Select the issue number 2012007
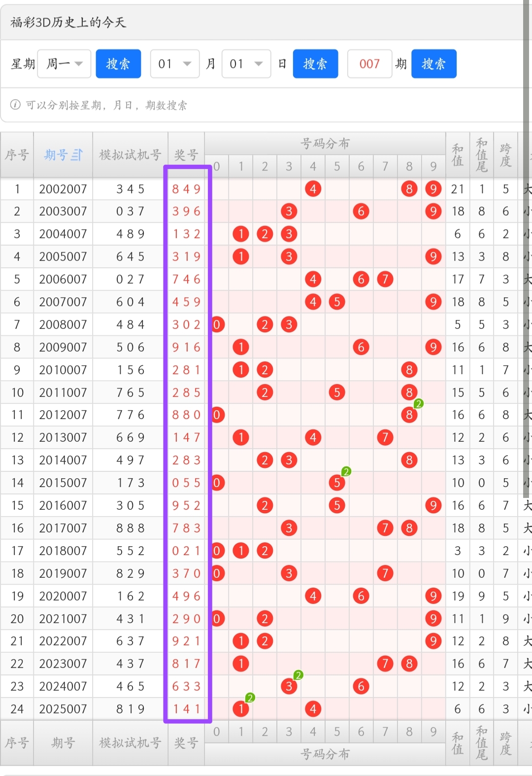 63,415
